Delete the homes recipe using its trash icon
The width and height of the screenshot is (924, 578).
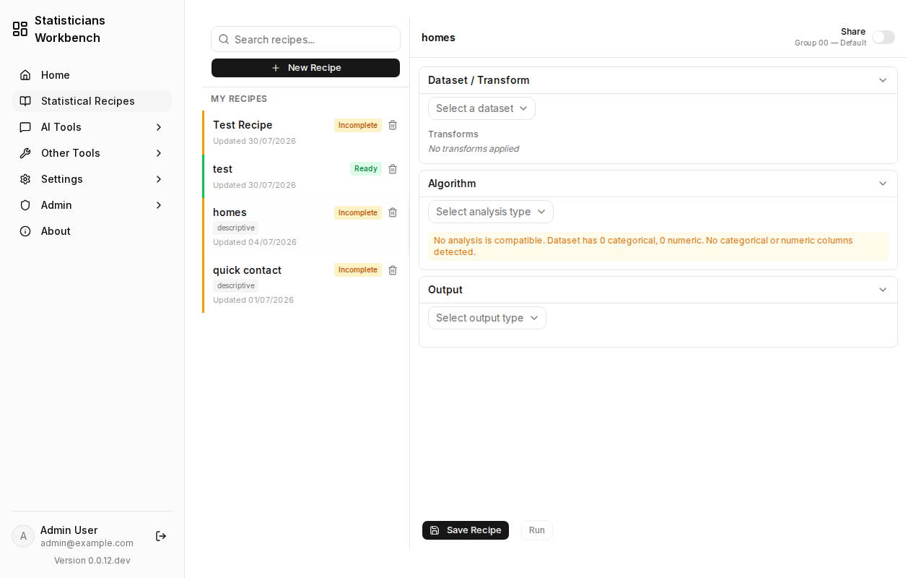(x=393, y=212)
